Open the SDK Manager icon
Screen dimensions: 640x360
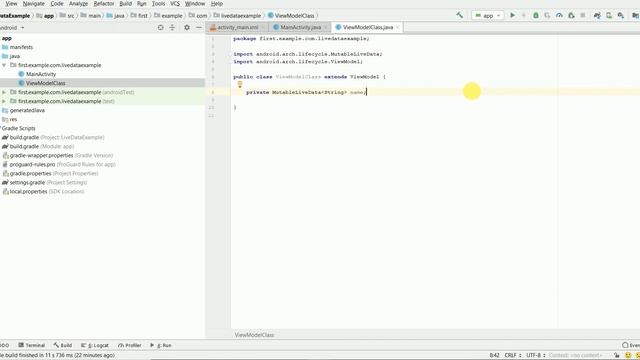point(621,16)
